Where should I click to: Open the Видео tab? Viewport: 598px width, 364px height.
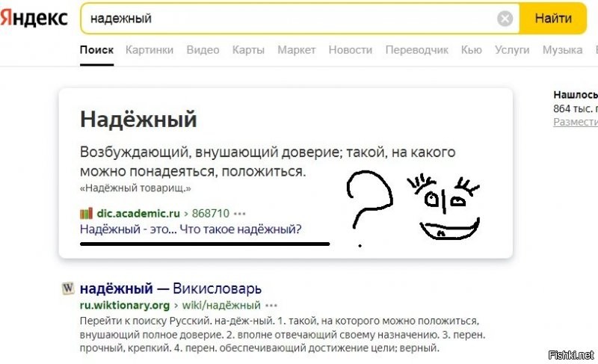click(x=203, y=50)
